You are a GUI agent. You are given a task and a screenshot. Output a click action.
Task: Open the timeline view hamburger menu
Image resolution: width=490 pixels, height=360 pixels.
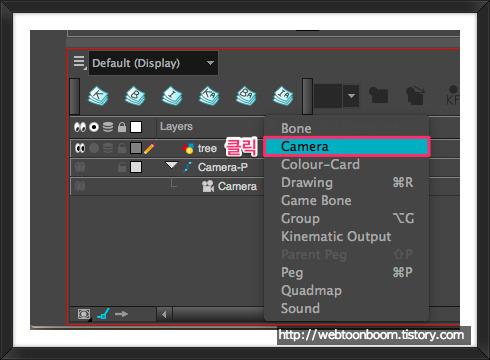click(x=79, y=61)
